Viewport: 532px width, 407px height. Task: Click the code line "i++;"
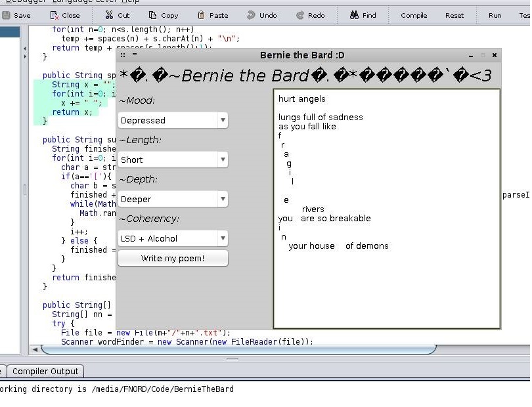[79, 232]
